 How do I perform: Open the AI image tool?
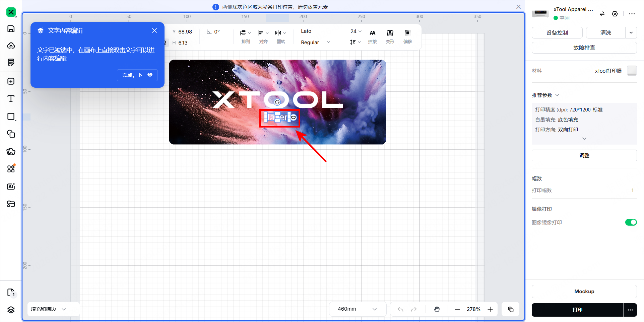tap(11, 186)
